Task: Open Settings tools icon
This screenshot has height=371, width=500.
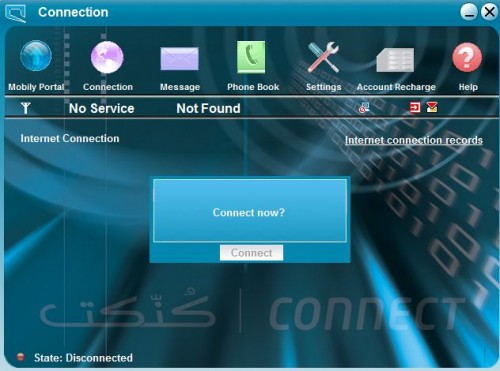Action: coord(323,57)
